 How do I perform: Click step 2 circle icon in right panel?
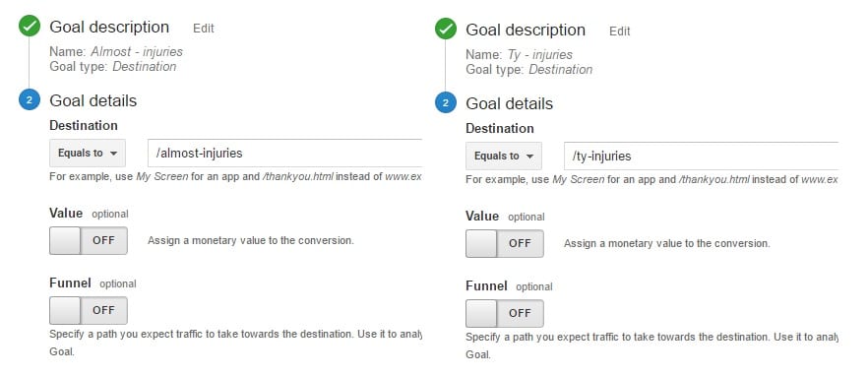(x=446, y=103)
